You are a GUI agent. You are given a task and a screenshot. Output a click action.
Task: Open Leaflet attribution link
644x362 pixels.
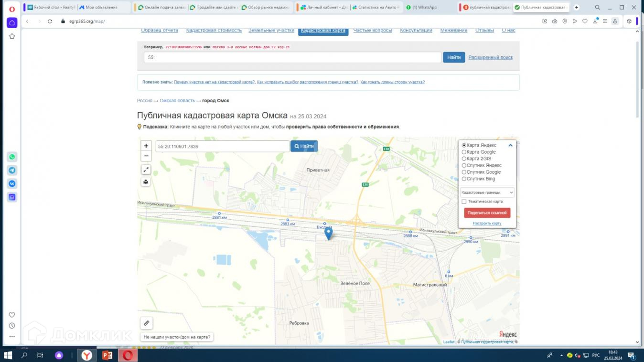449,342
